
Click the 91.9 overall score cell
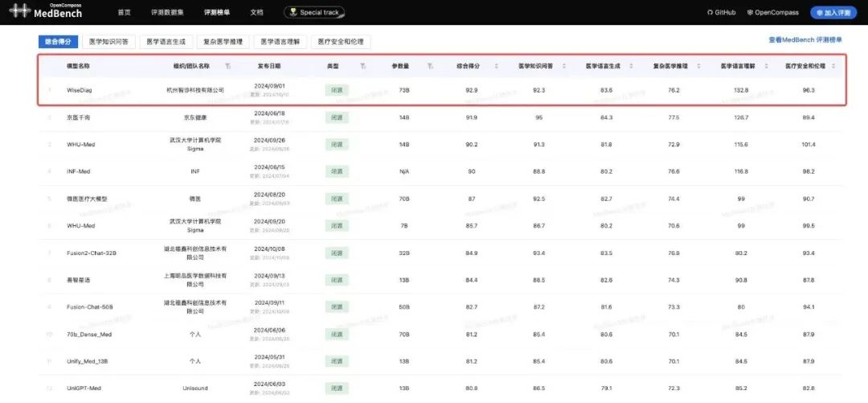[x=472, y=117]
